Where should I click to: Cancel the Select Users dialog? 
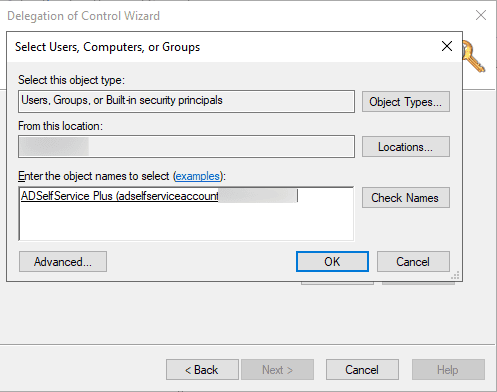413,262
